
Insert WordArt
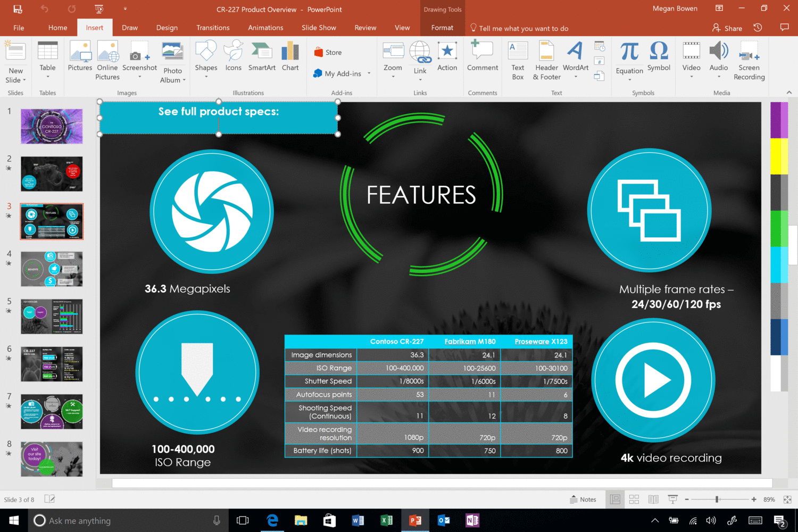575,59
